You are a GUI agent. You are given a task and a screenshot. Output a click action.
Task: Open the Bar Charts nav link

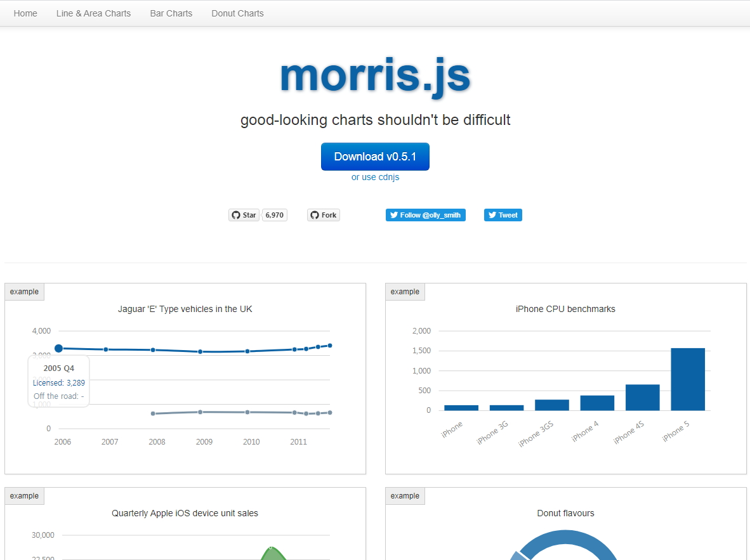pyautogui.click(x=171, y=13)
